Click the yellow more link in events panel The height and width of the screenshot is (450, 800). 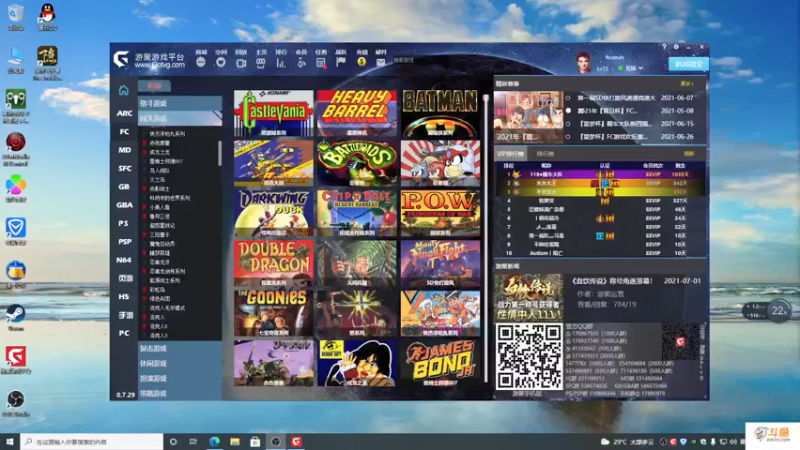click(x=686, y=84)
